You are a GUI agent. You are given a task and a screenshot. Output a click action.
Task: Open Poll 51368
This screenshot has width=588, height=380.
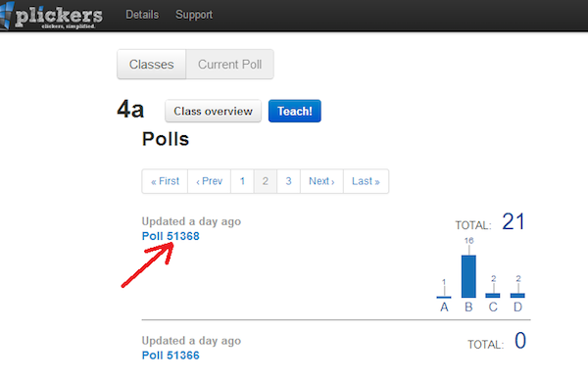pyautogui.click(x=171, y=236)
